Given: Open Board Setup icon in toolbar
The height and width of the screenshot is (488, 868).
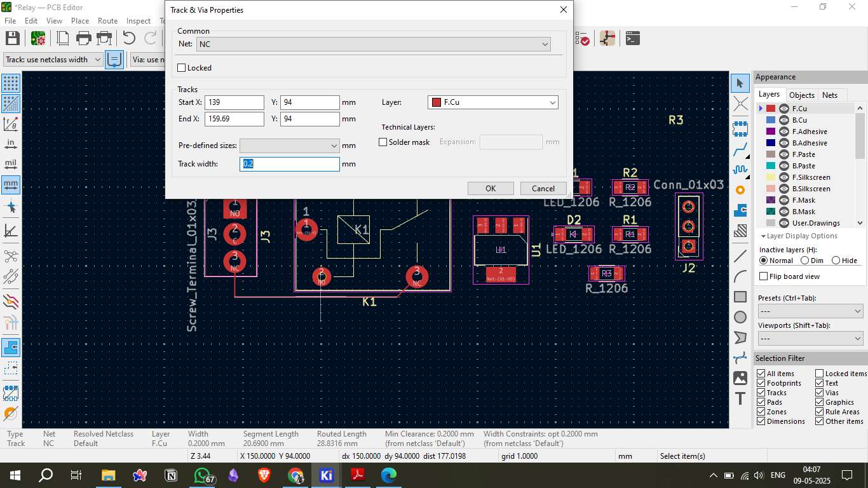Looking at the screenshot, I should (37, 38).
